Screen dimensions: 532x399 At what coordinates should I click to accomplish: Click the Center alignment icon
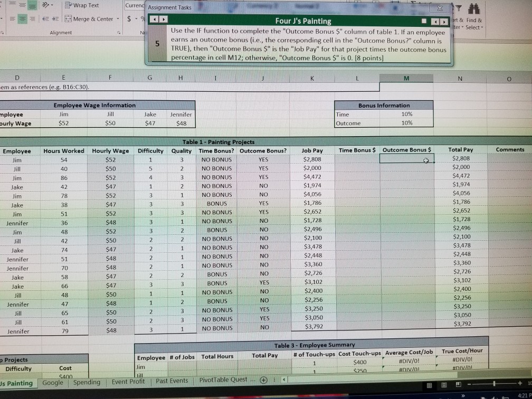click(x=22, y=18)
